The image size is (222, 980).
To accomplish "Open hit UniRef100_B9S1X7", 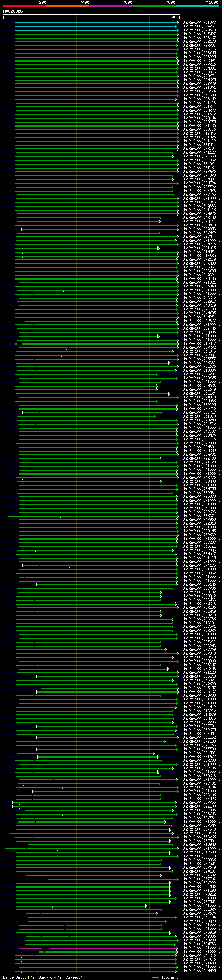I will (x=199, y=38).
